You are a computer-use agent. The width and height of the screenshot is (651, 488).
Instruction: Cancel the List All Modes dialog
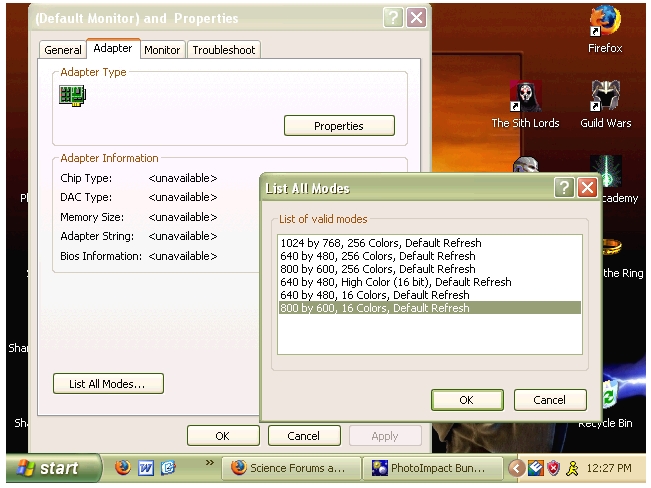pyautogui.click(x=549, y=400)
